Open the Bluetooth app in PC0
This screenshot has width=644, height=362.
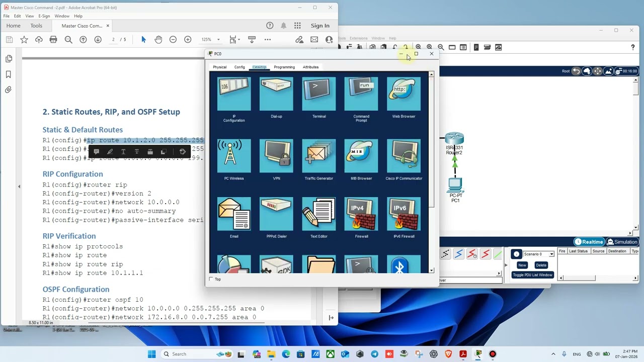coord(404,264)
